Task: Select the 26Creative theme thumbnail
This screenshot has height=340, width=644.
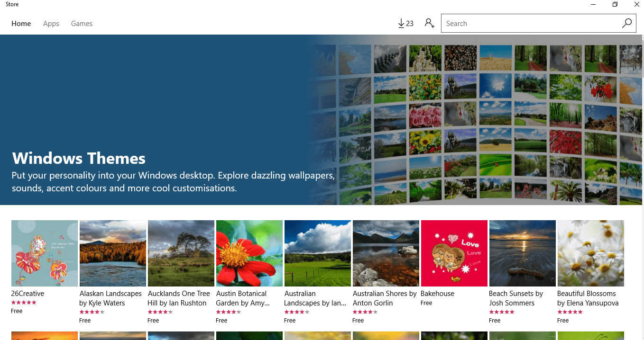Action: pos(45,253)
